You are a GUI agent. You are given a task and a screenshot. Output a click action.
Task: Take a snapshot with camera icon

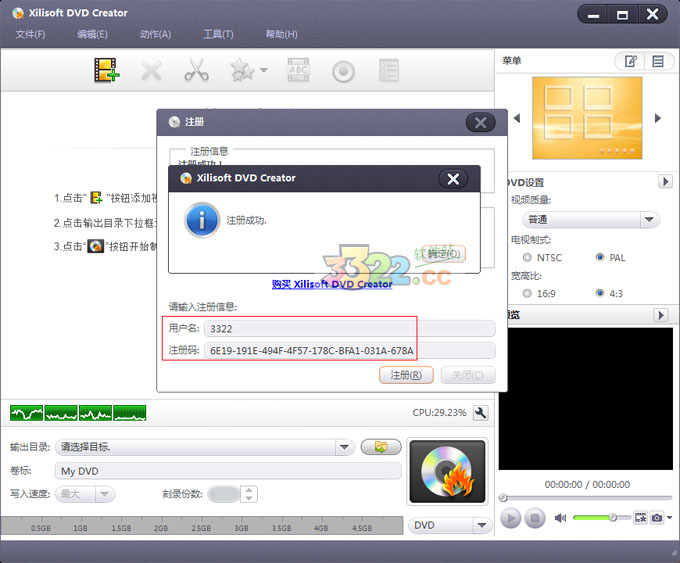[657, 517]
